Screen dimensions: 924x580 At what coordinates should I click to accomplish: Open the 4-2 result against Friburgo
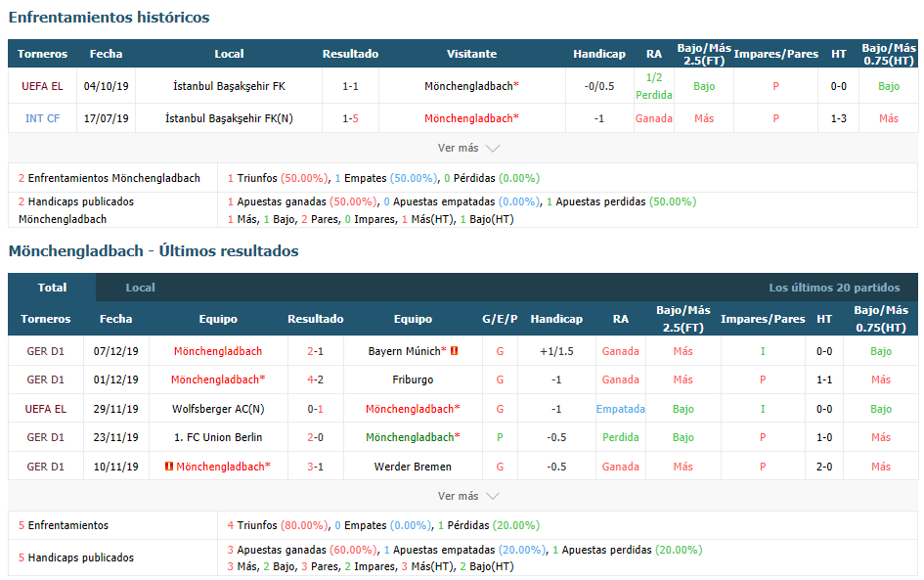315,379
